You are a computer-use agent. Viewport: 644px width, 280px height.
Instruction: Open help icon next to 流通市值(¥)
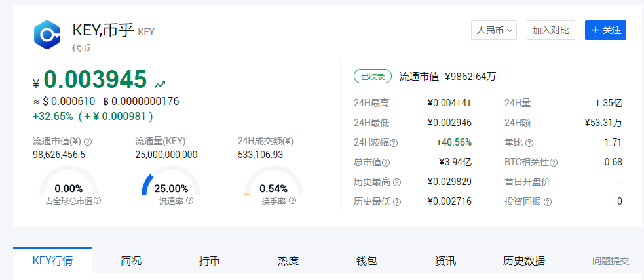88,142
